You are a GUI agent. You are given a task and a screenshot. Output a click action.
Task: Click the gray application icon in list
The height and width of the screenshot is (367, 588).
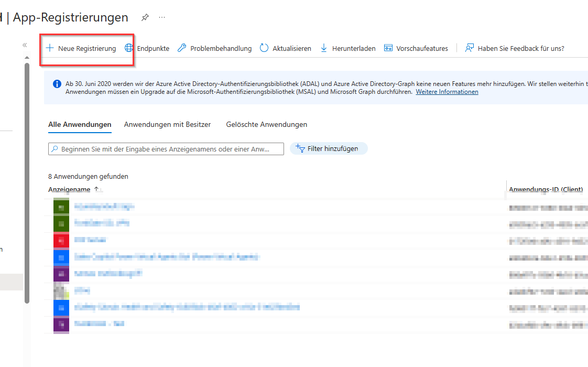point(61,291)
